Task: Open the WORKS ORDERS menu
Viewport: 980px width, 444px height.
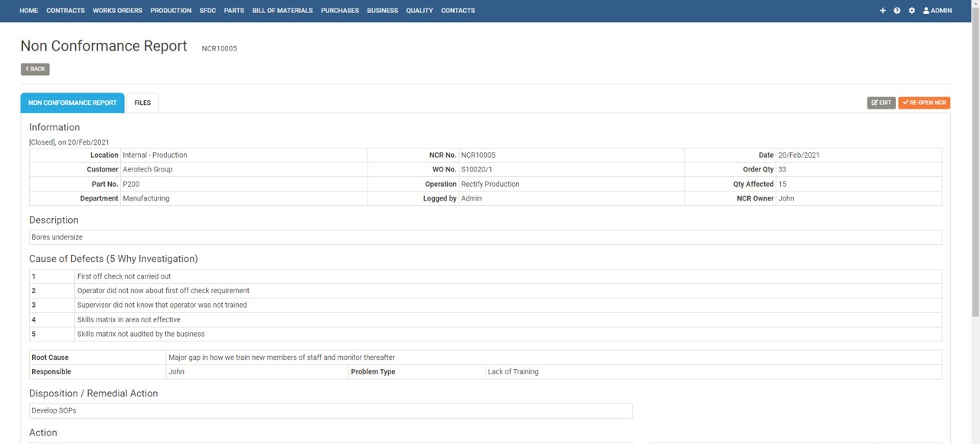Action: 117,10
